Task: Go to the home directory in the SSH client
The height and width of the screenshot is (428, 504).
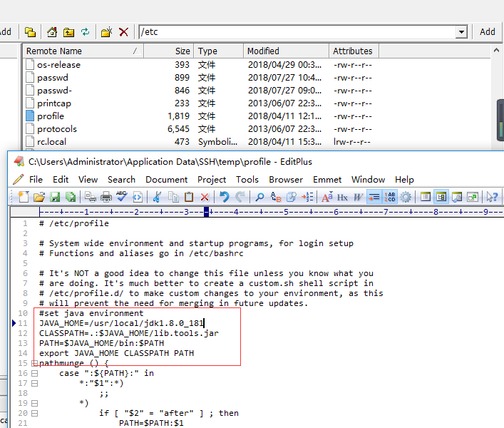Action: click(x=52, y=32)
